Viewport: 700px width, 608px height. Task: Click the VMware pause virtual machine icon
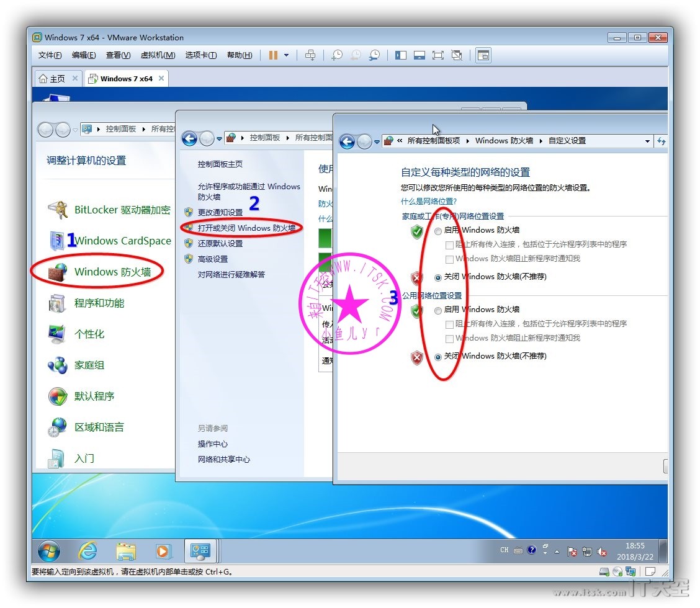(x=273, y=55)
